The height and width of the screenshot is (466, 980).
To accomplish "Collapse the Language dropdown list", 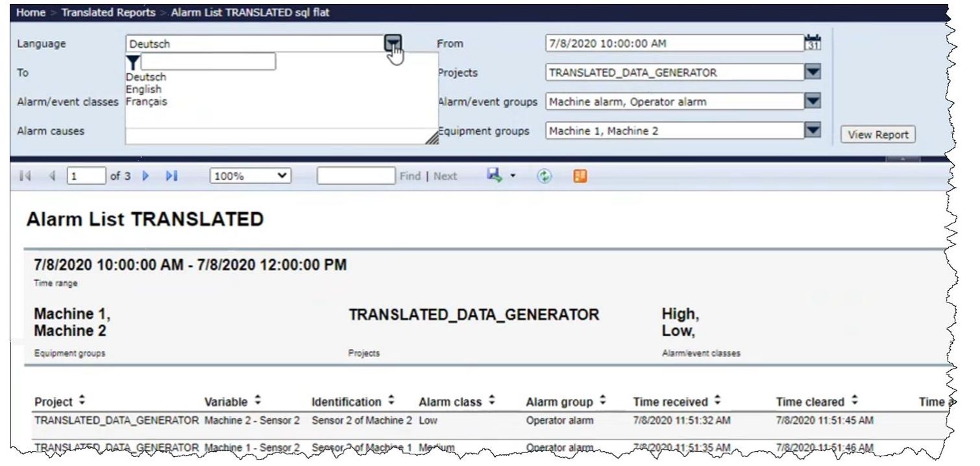I will [393, 43].
